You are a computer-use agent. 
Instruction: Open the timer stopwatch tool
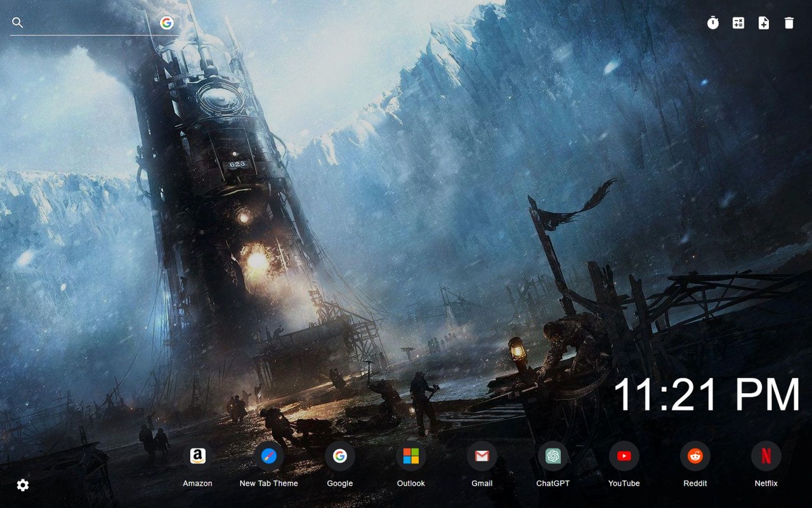click(x=713, y=23)
